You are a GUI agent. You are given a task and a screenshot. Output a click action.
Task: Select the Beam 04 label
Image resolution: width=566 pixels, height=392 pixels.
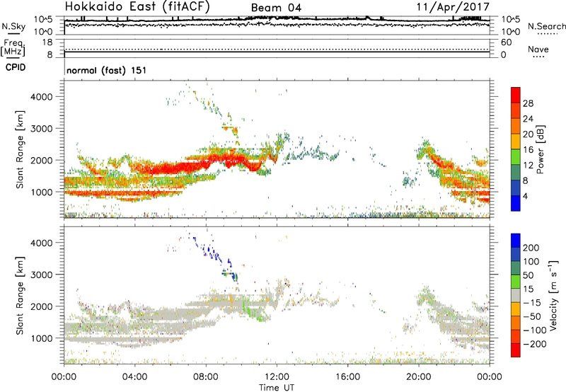pyautogui.click(x=276, y=8)
